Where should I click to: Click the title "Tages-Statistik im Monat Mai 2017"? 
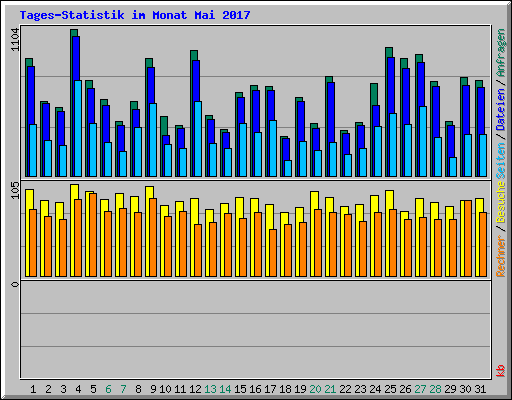(135, 15)
